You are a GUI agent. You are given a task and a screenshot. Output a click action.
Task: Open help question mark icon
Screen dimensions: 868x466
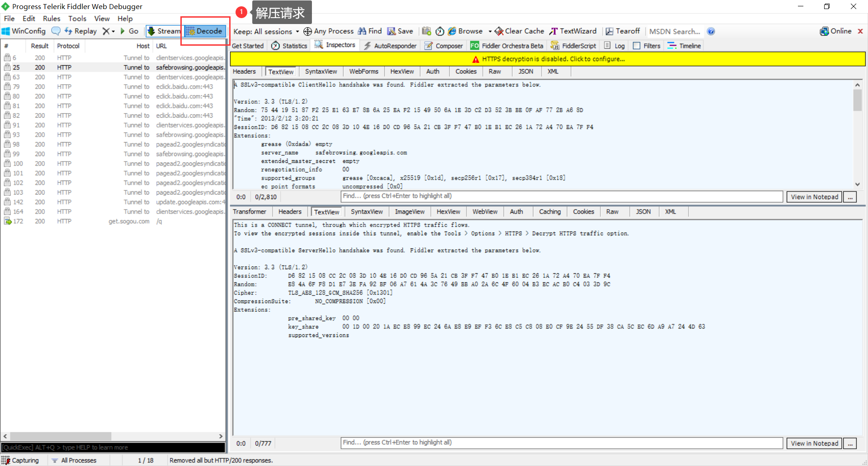coord(711,31)
